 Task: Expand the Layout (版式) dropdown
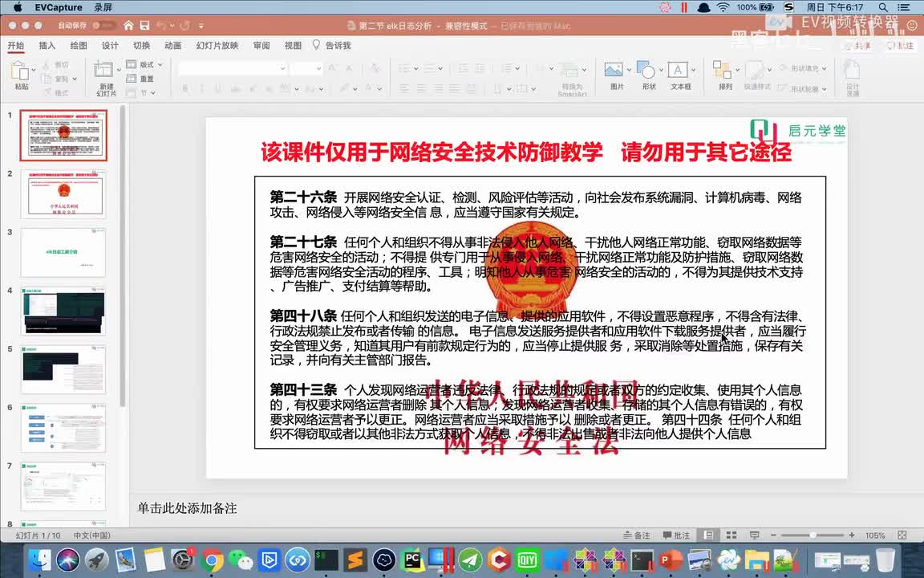(160, 64)
